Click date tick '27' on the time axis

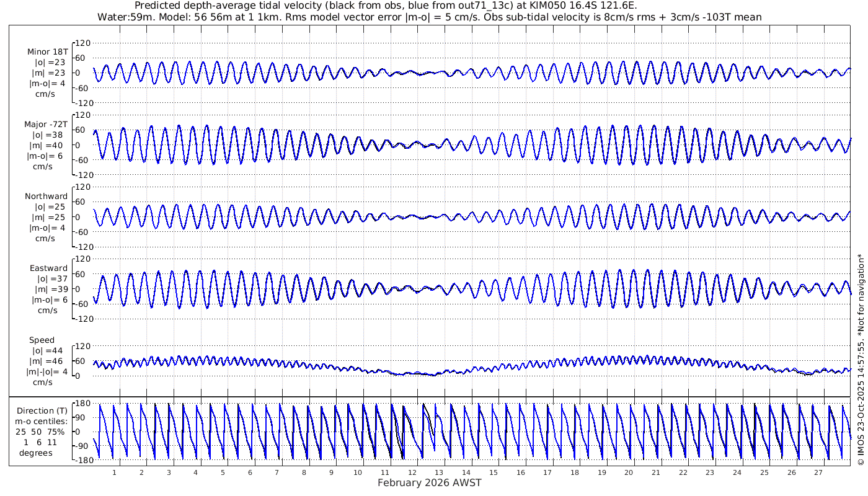pos(818,472)
